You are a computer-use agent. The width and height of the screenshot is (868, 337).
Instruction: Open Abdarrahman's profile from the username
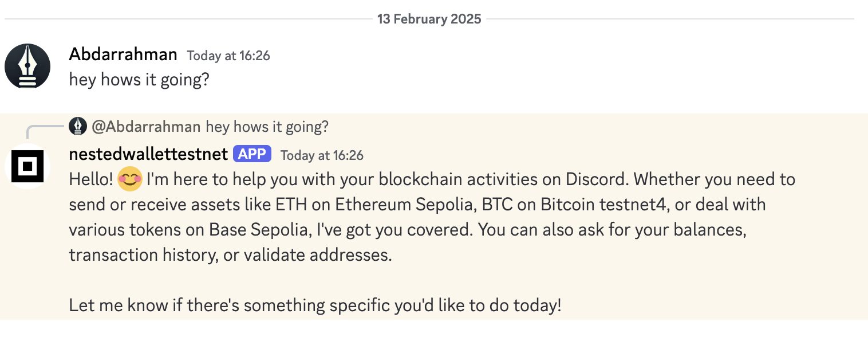coord(123,54)
